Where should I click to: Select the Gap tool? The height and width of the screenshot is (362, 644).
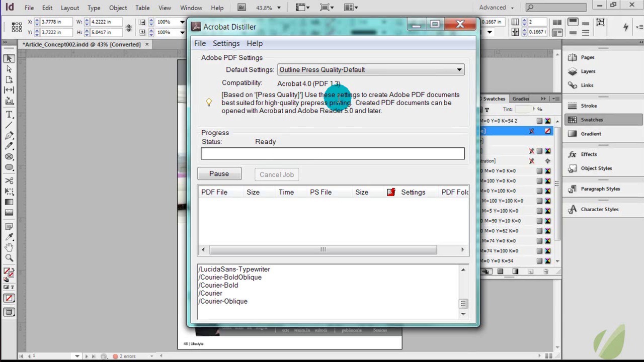[x=9, y=90]
